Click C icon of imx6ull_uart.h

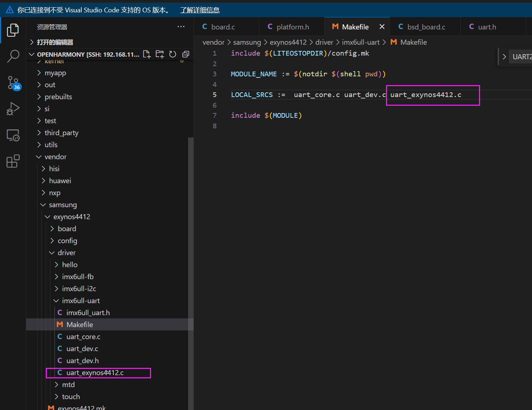point(60,313)
